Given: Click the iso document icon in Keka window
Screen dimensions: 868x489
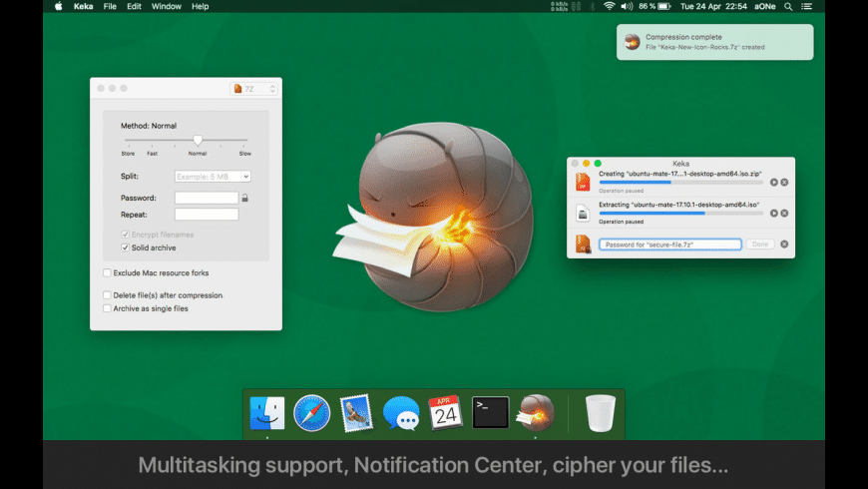Looking at the screenshot, I should tap(583, 214).
